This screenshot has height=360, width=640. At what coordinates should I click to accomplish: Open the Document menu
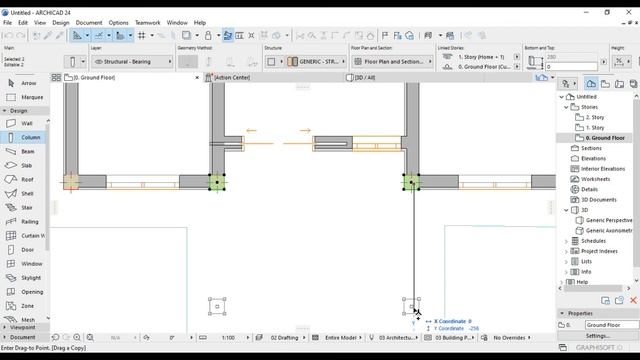[x=89, y=23]
